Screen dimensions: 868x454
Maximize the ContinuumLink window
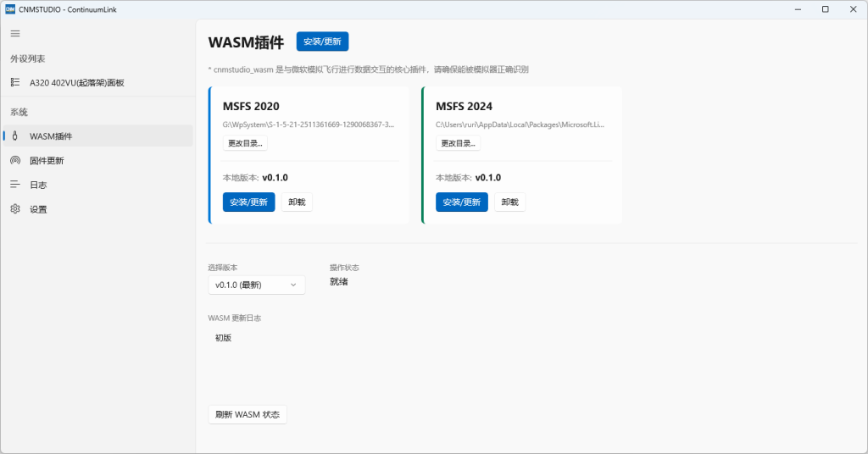point(826,9)
